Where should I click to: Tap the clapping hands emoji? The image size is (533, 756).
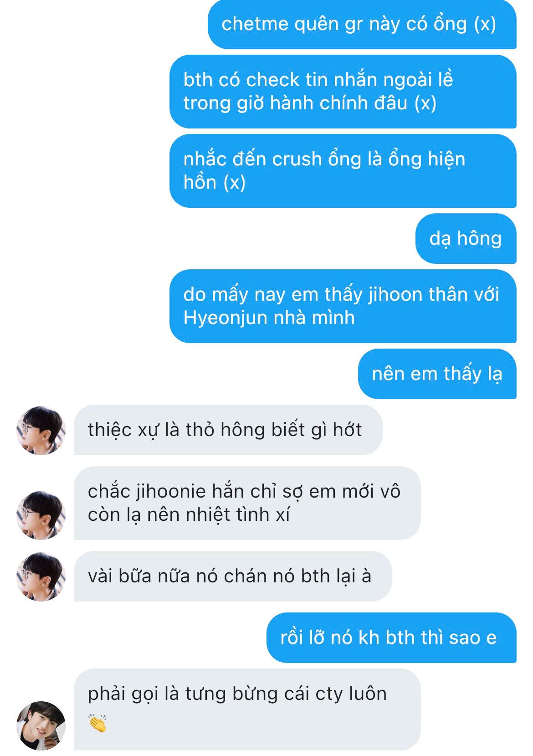point(97,723)
